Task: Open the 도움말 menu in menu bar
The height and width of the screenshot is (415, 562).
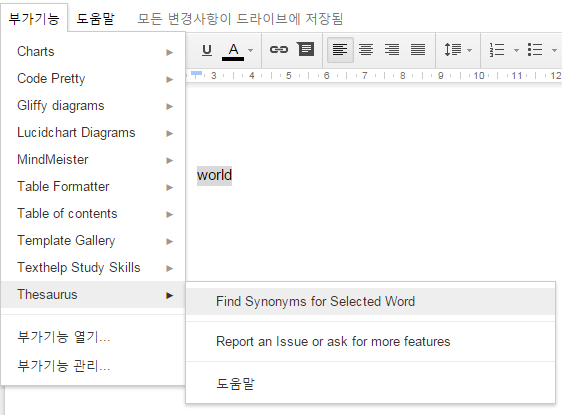Action: point(95,18)
